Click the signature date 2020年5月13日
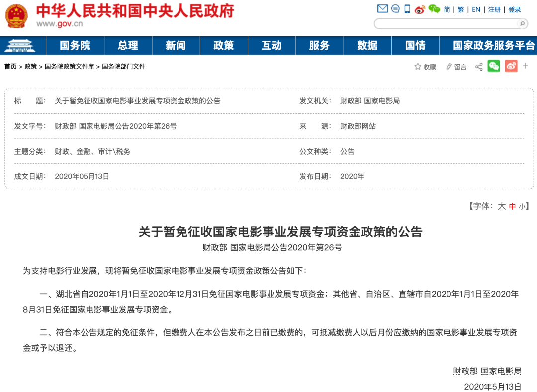Viewport: 537px width, 392px height. (x=492, y=386)
